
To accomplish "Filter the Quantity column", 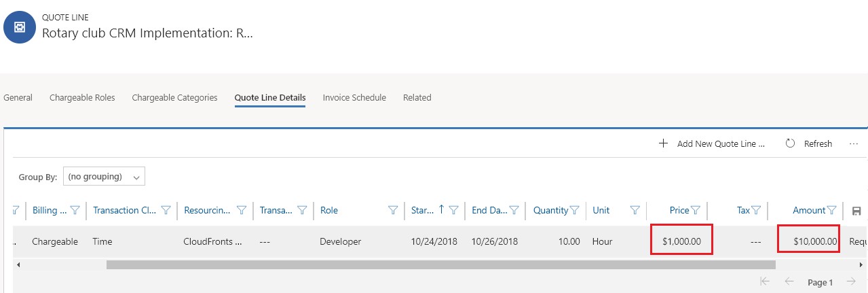I will click(x=574, y=211).
